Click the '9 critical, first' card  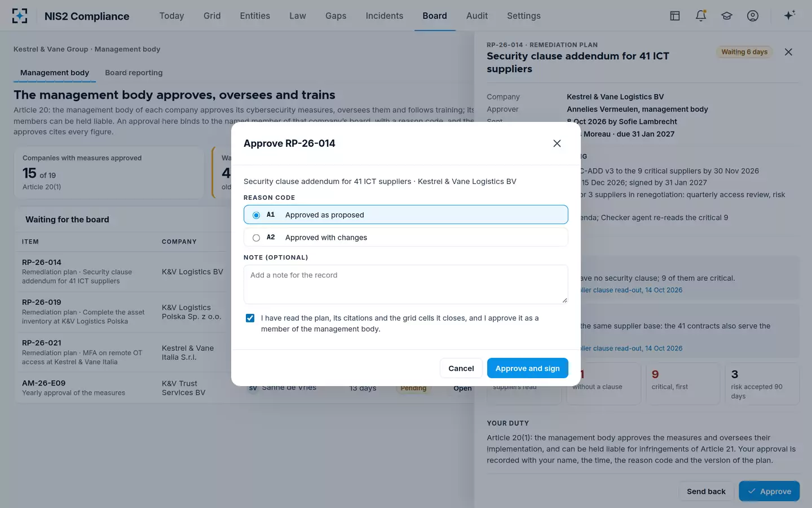(x=682, y=384)
